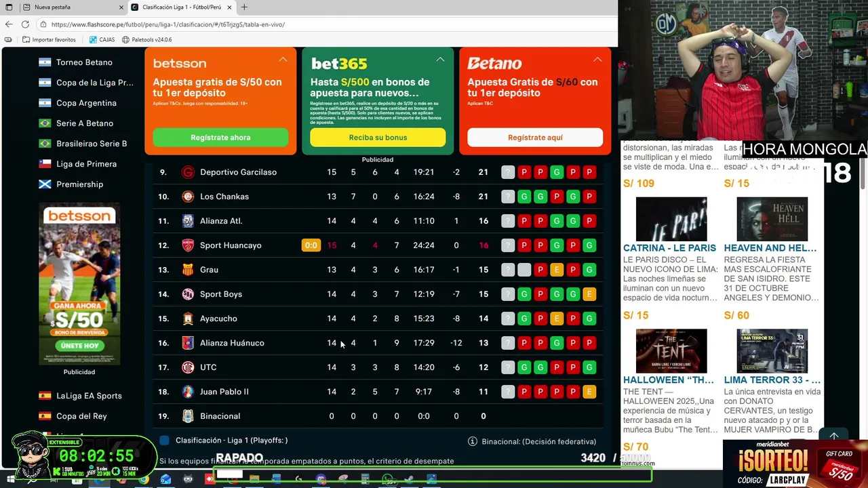The image size is (868, 488).
Task: Click the Le Paris event thumbnail
Action: pos(671,219)
